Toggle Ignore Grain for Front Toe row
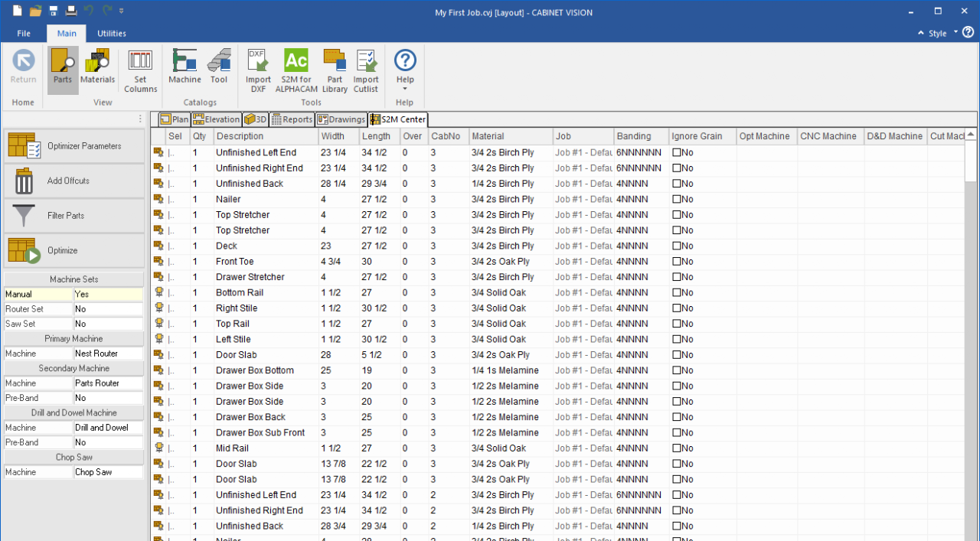980x541 pixels. [x=677, y=261]
